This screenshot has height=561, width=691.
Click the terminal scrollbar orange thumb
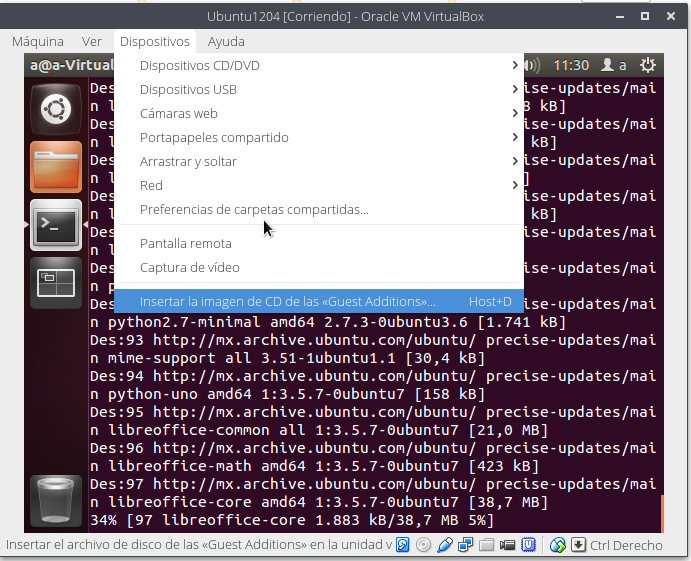click(x=662, y=513)
